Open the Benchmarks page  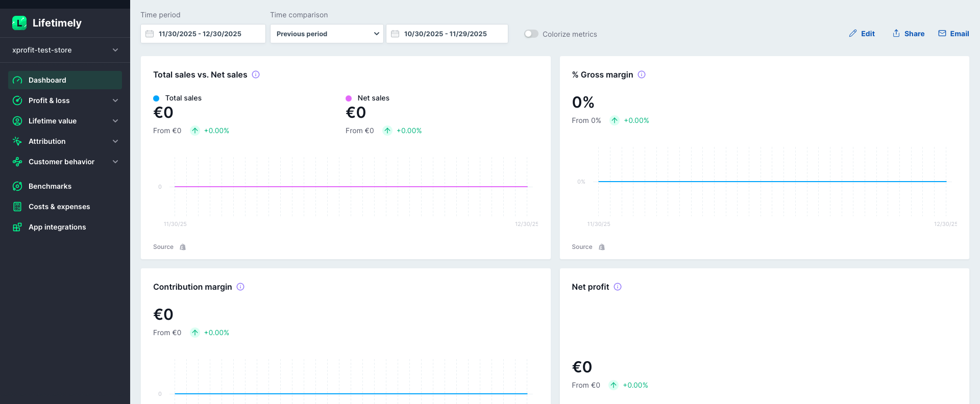50,186
